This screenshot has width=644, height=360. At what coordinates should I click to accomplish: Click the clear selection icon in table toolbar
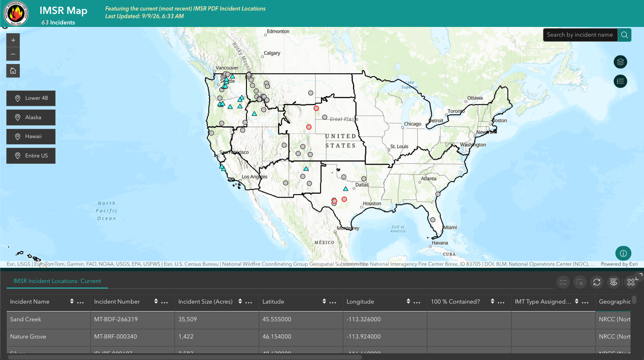[580, 282]
